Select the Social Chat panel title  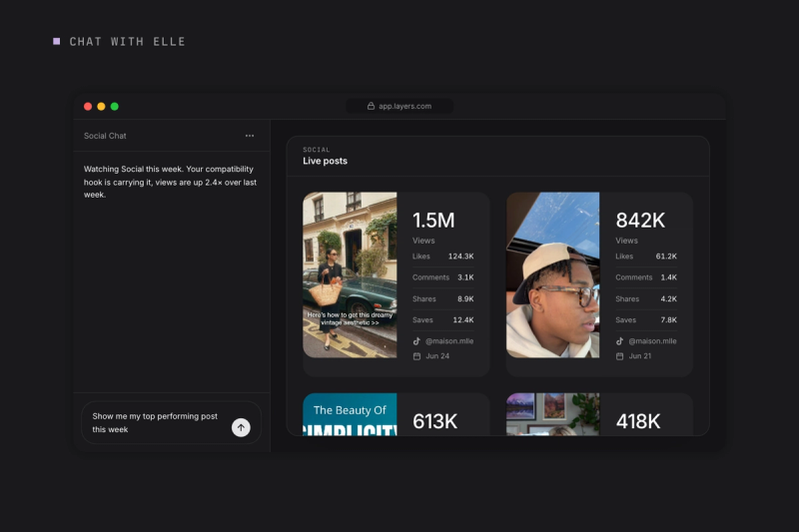coord(105,136)
